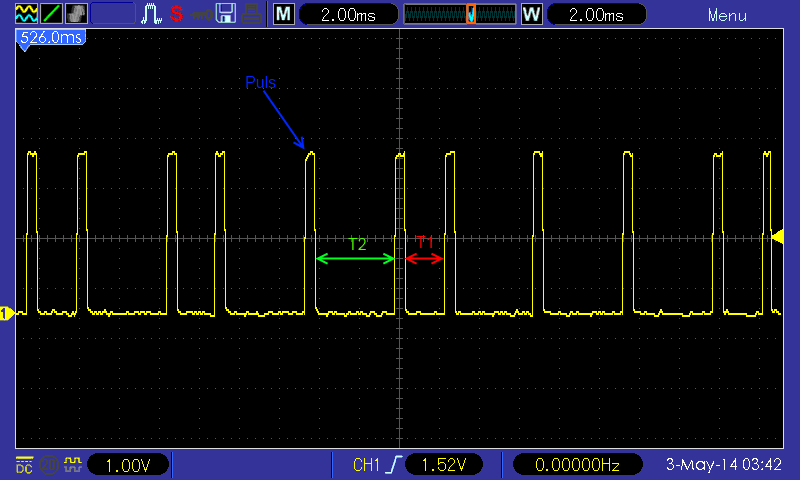Click the floppy disk save icon
800x480 pixels.
(x=227, y=14)
